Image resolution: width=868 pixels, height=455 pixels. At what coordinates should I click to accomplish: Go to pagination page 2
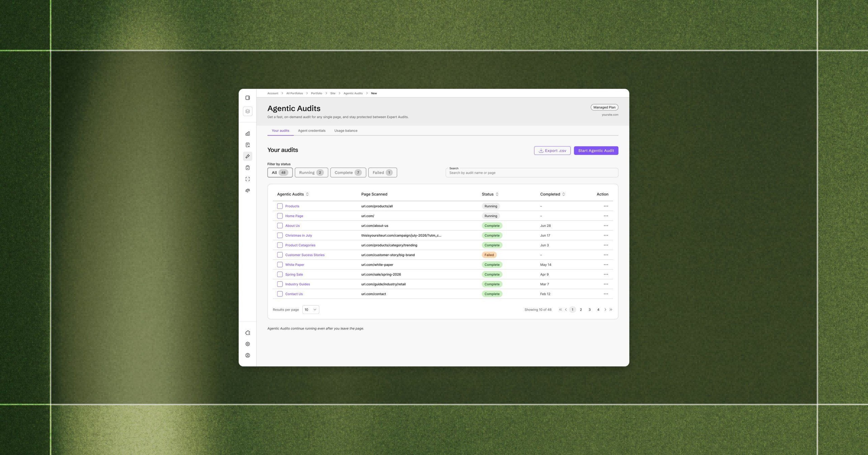(580, 310)
